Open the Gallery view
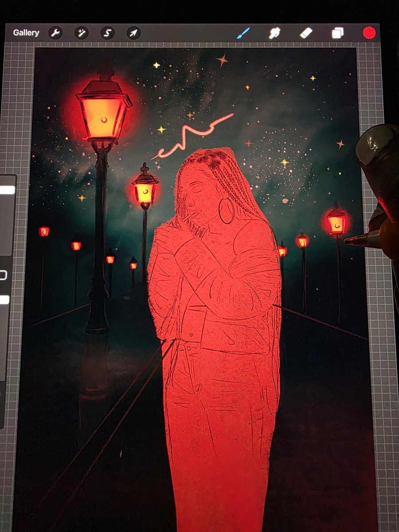The image size is (399, 532). (26, 33)
